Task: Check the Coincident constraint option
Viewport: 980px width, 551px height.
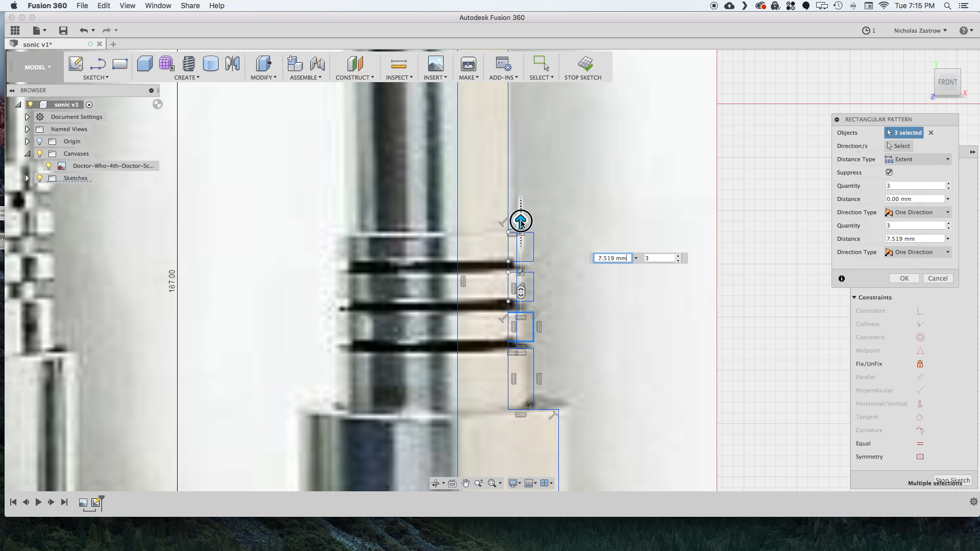Action: point(870,310)
